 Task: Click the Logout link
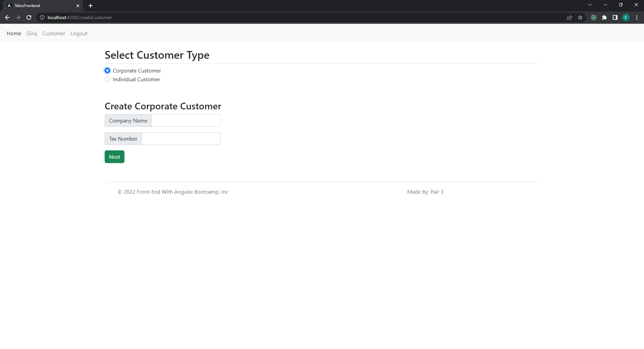(x=79, y=33)
